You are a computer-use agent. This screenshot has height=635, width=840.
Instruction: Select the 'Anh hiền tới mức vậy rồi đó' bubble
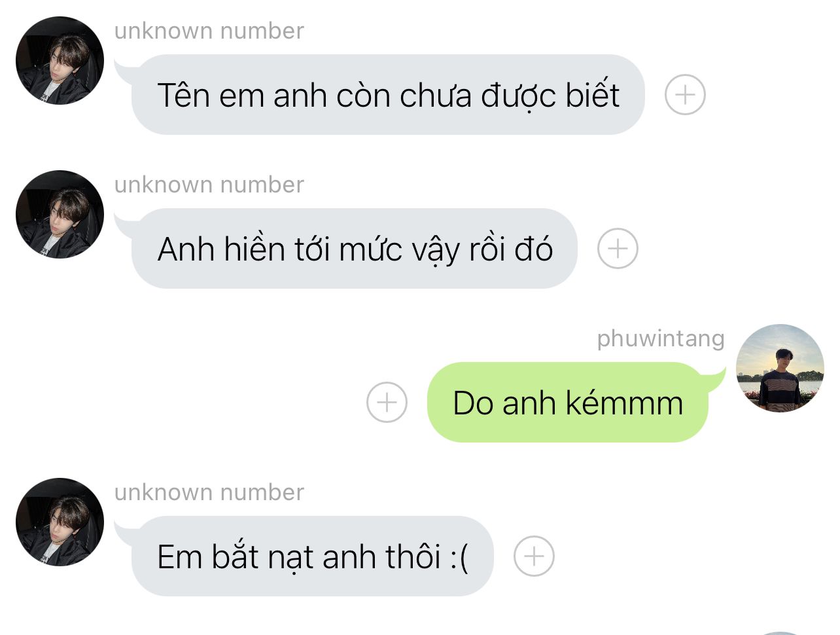(354, 249)
